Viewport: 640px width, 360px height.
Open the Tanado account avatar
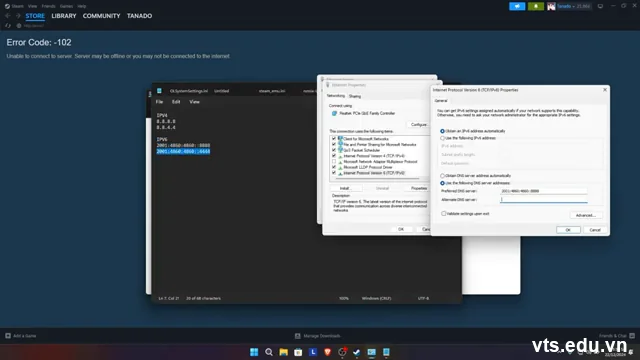[x=551, y=6]
